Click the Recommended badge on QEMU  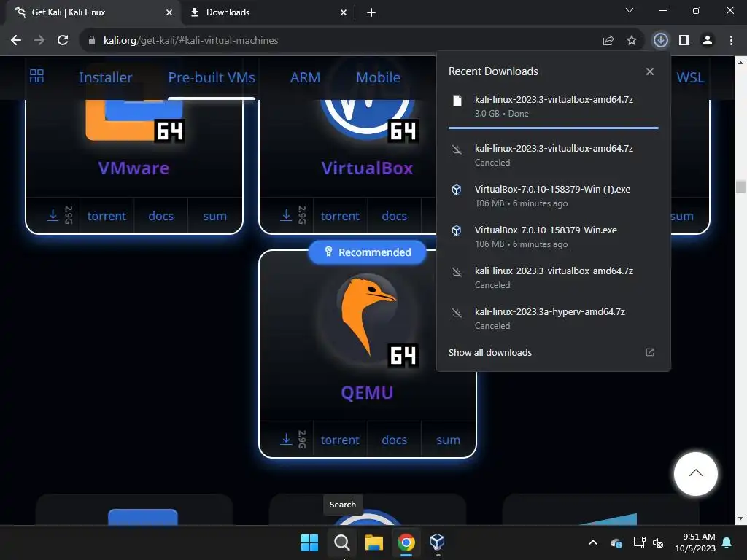pyautogui.click(x=368, y=252)
